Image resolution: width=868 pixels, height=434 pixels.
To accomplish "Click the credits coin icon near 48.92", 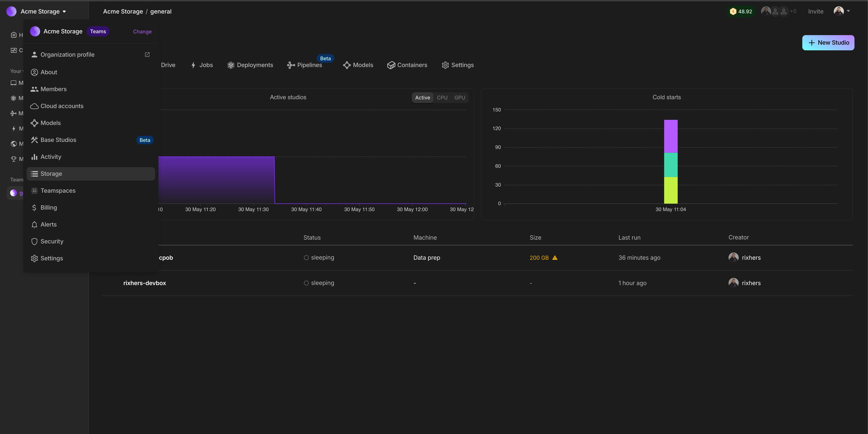I will click(733, 11).
